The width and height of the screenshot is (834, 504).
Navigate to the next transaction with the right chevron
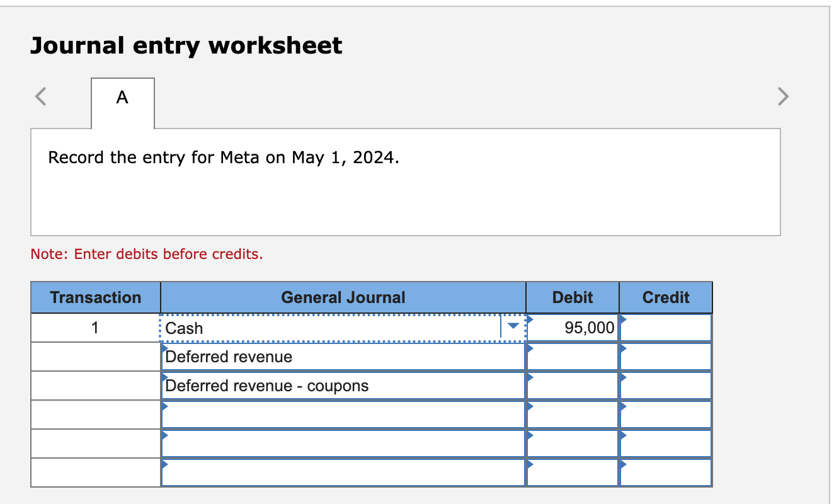click(x=782, y=96)
